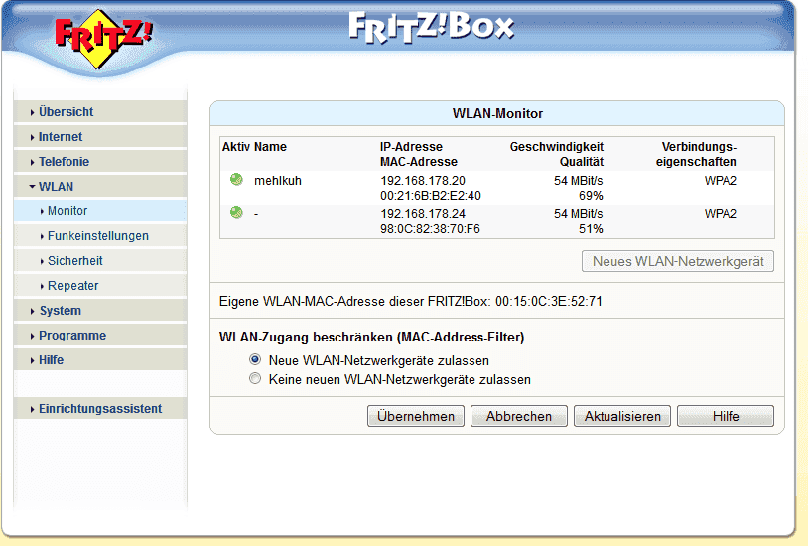Click the Aktiv column header
Viewport: 808px width, 546px height.
[x=236, y=147]
